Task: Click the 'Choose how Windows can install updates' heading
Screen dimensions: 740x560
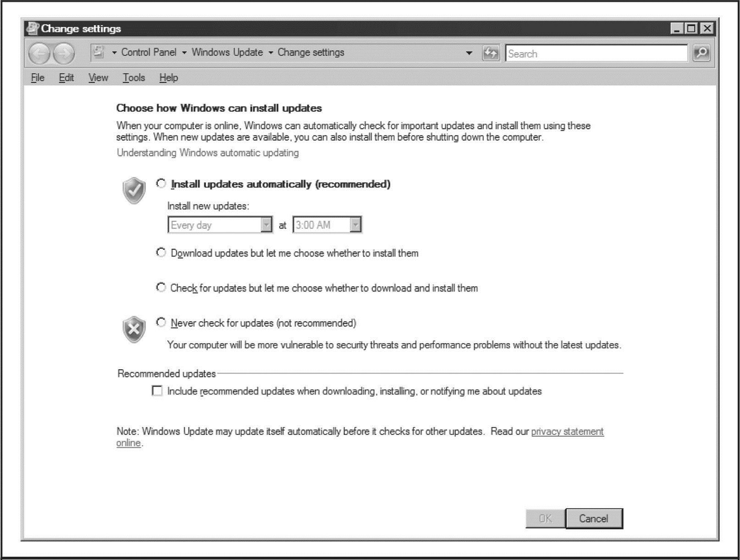Action: click(219, 108)
